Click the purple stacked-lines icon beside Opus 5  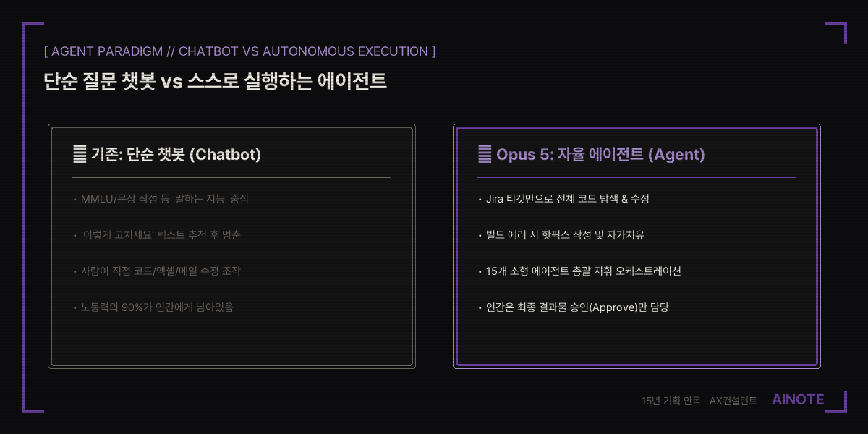pyautogui.click(x=485, y=154)
